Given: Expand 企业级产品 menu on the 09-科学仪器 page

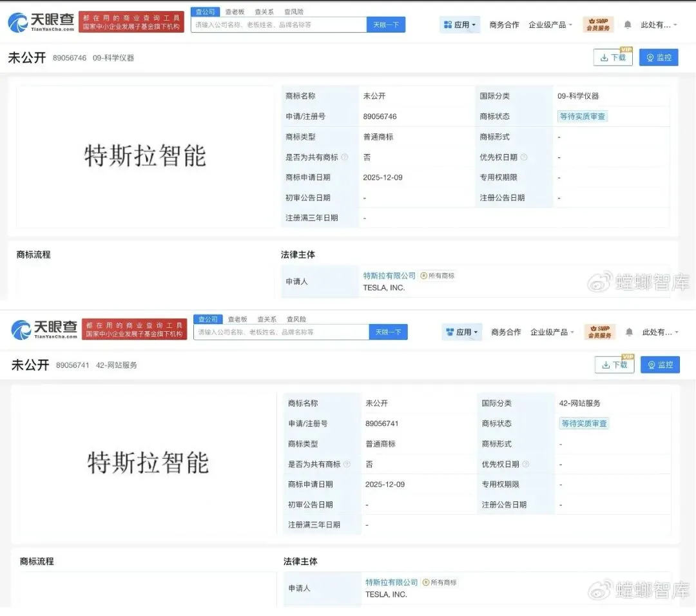Looking at the screenshot, I should pos(550,25).
